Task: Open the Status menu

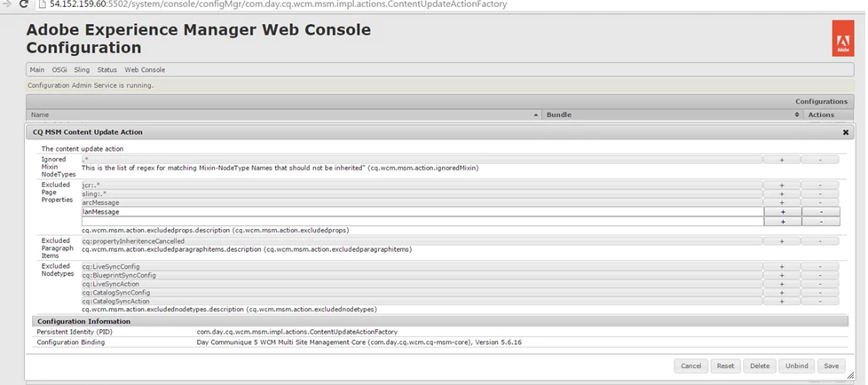Action: 107,70
